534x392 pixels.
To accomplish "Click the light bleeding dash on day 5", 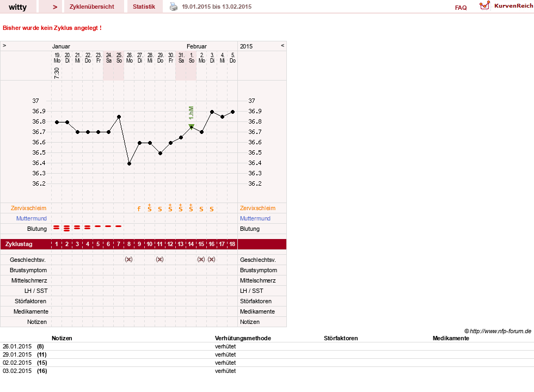I will point(98,226).
